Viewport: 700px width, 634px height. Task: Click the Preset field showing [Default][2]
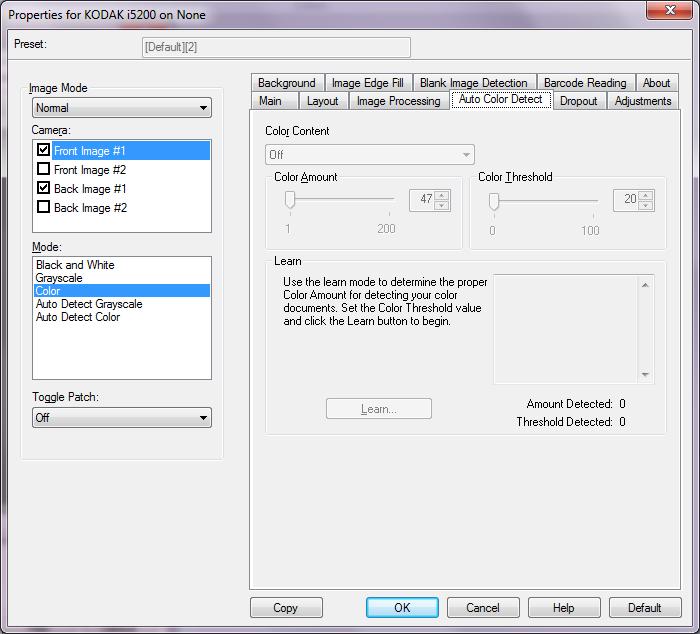tap(276, 47)
